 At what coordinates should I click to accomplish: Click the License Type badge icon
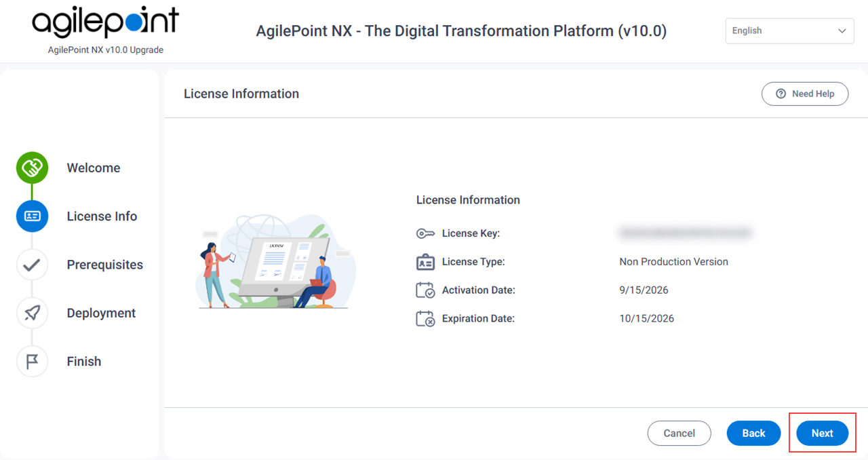point(425,262)
